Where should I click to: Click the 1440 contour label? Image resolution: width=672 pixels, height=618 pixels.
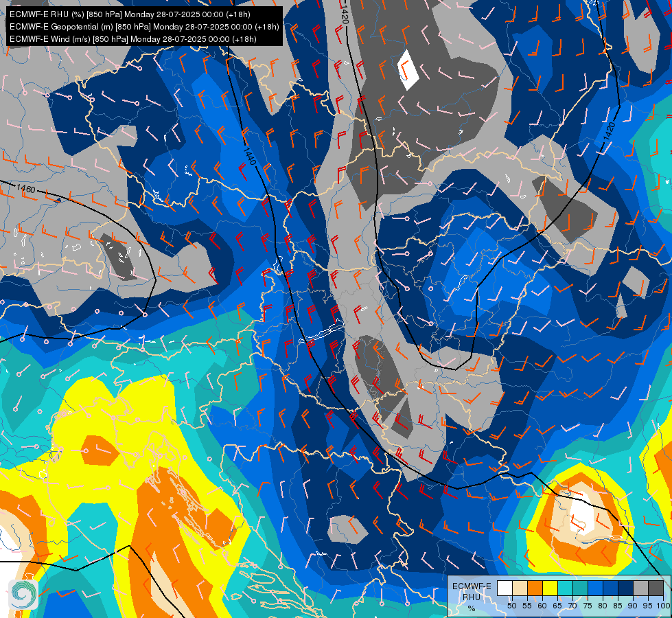249,156
